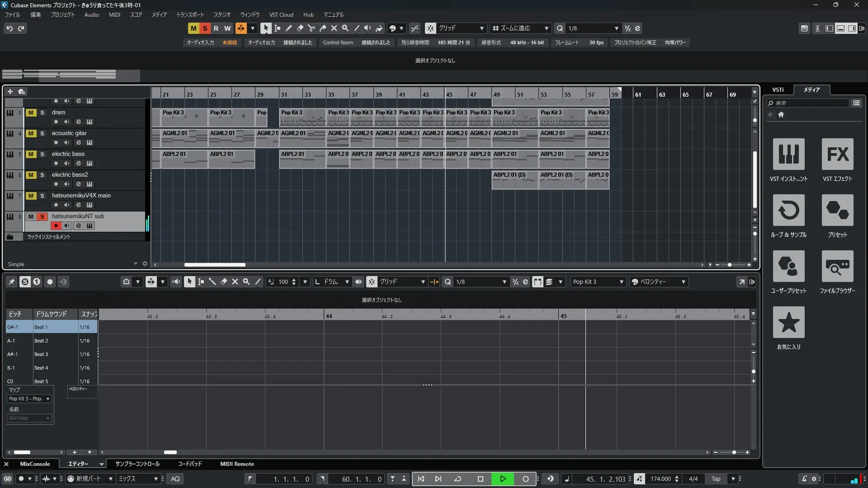Viewport: 868px width, 488px height.
Task: Click the arrange horizontal zoom slider
Action: tap(730, 265)
